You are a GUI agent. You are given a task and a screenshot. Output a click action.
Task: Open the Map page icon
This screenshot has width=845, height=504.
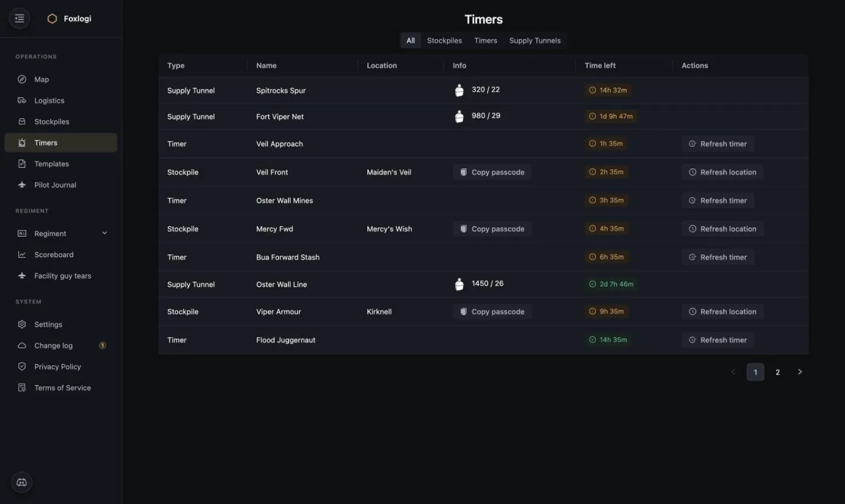[x=22, y=79]
